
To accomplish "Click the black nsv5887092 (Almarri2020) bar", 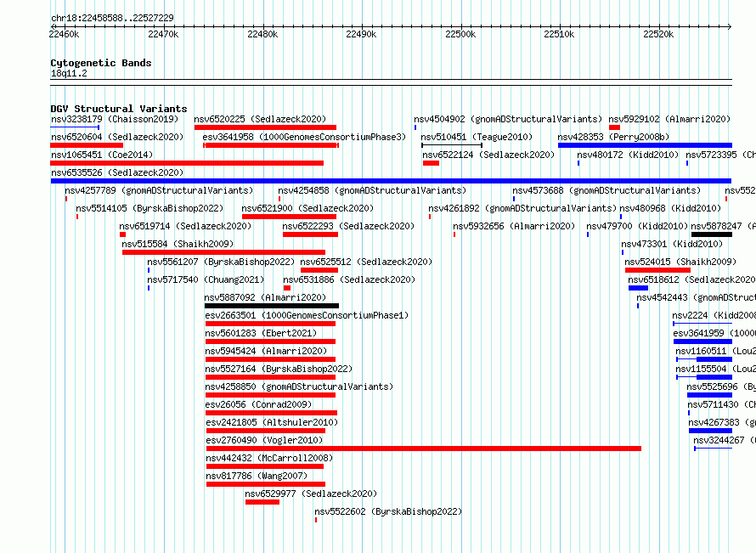I will [x=272, y=306].
